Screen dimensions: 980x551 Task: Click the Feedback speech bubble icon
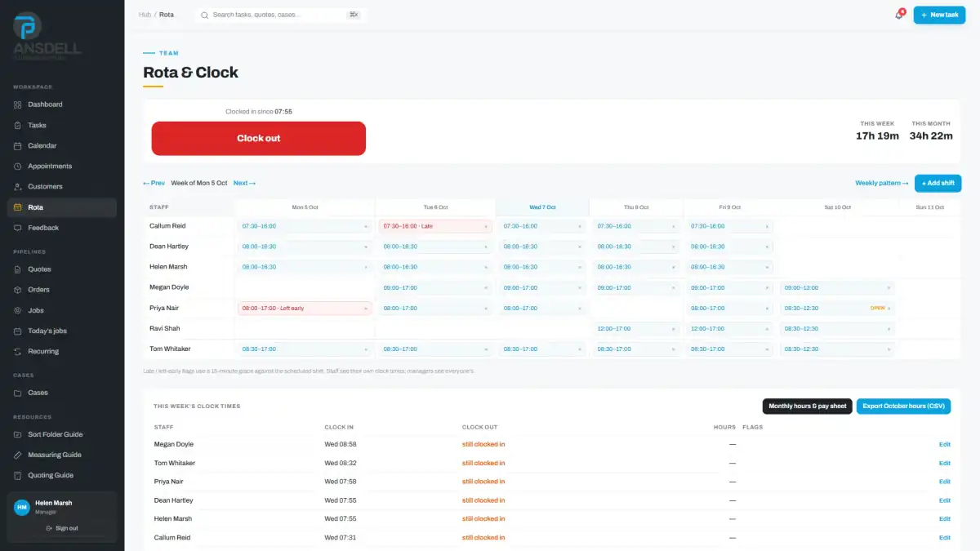18,228
